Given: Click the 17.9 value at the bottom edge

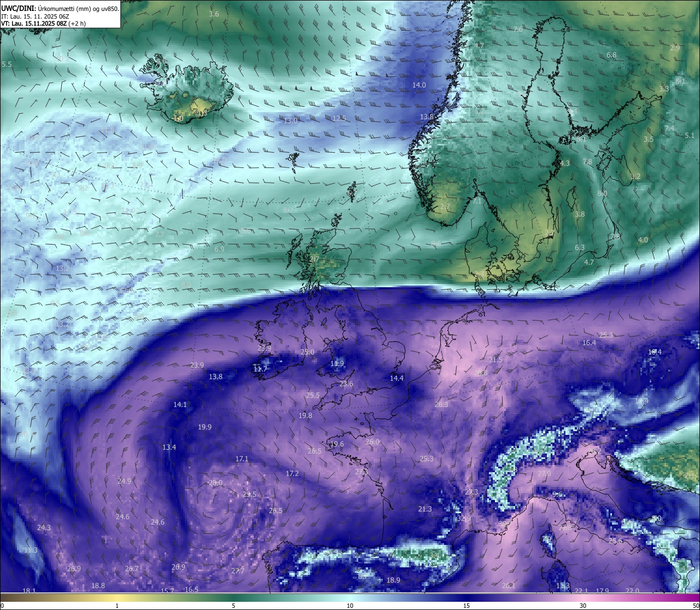Looking at the screenshot, I should pyautogui.click(x=602, y=590).
